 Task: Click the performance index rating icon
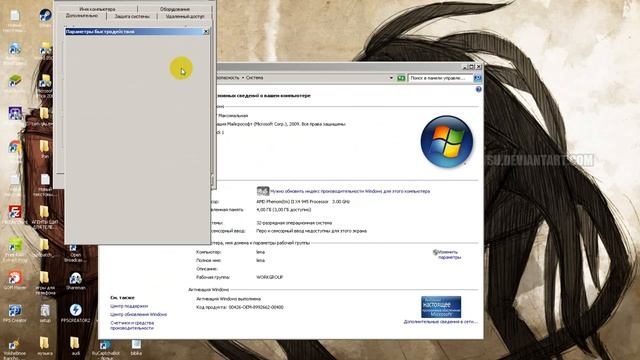pyautogui.click(x=262, y=191)
